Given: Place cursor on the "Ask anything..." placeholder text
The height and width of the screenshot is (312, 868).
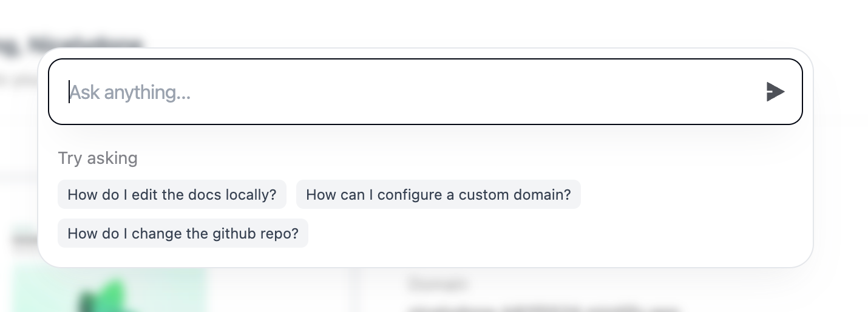Looking at the screenshot, I should pos(131,93).
